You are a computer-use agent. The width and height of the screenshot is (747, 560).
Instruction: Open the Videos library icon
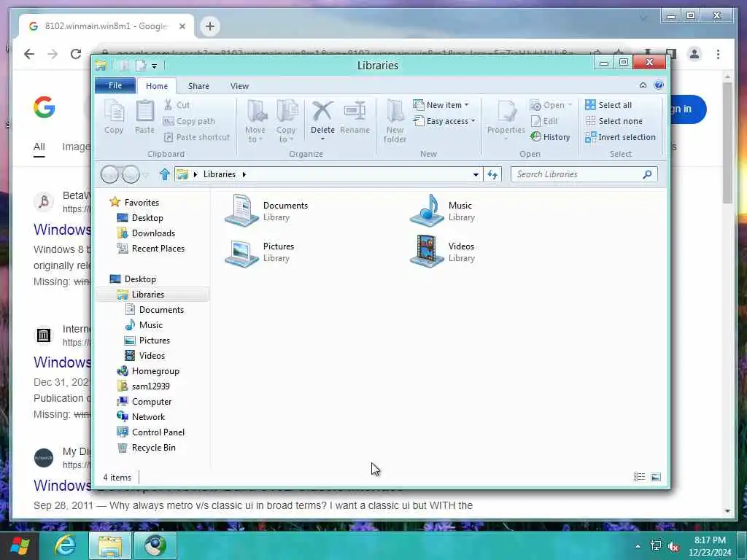pos(427,252)
